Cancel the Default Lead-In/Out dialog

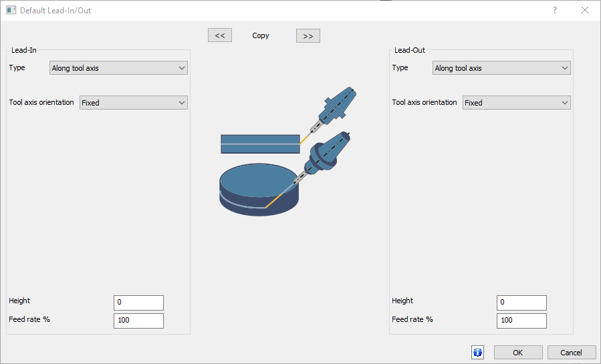(x=571, y=353)
